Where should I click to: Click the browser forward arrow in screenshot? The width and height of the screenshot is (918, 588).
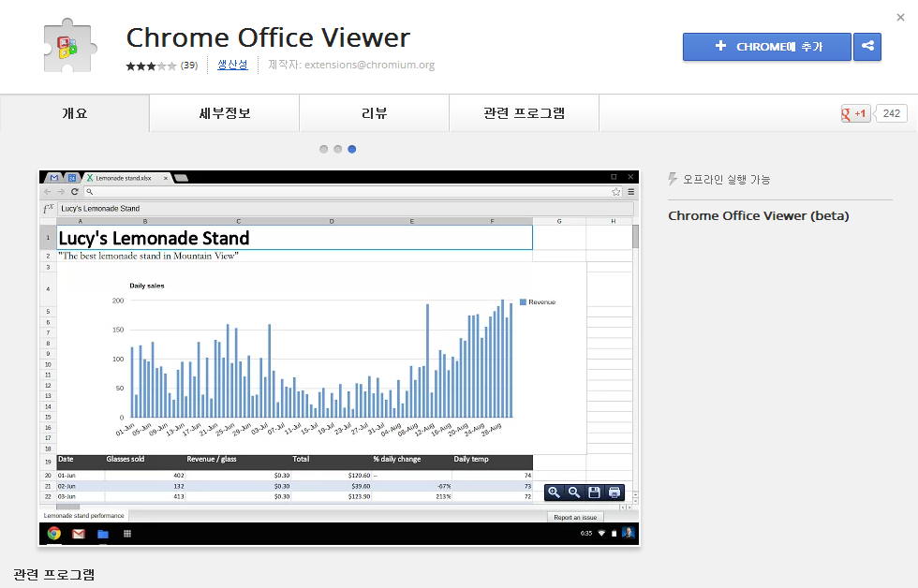tap(61, 191)
